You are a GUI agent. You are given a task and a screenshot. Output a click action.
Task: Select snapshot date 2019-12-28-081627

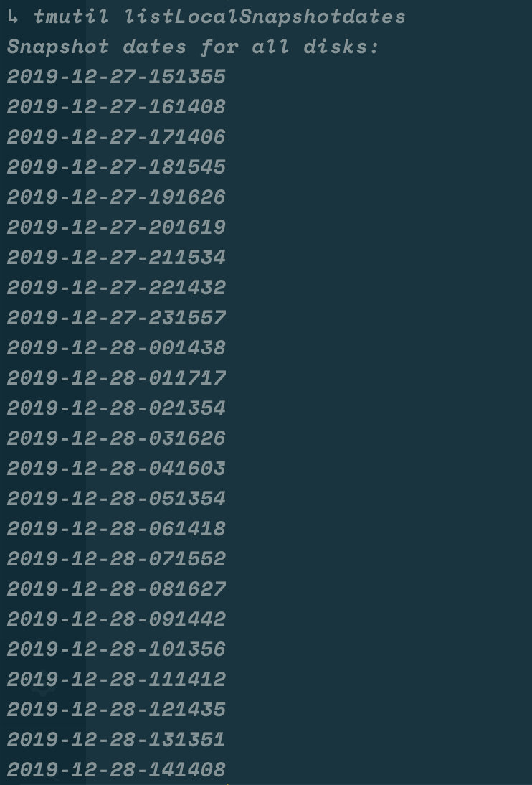[117, 588]
